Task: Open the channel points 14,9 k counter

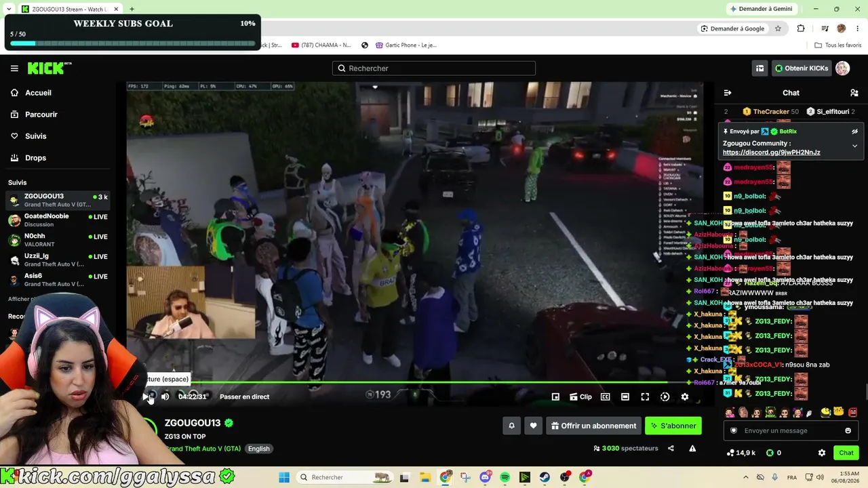Action: coord(741,453)
